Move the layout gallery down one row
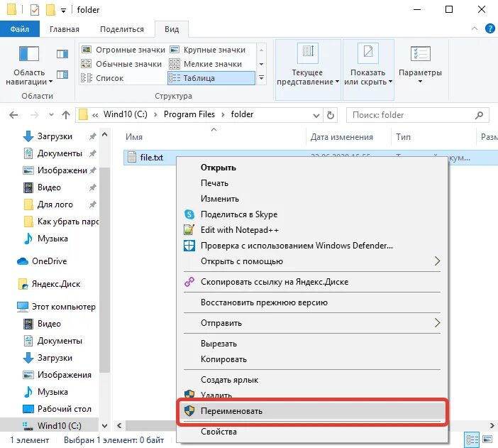The width and height of the screenshot is (498, 448). coord(261,64)
